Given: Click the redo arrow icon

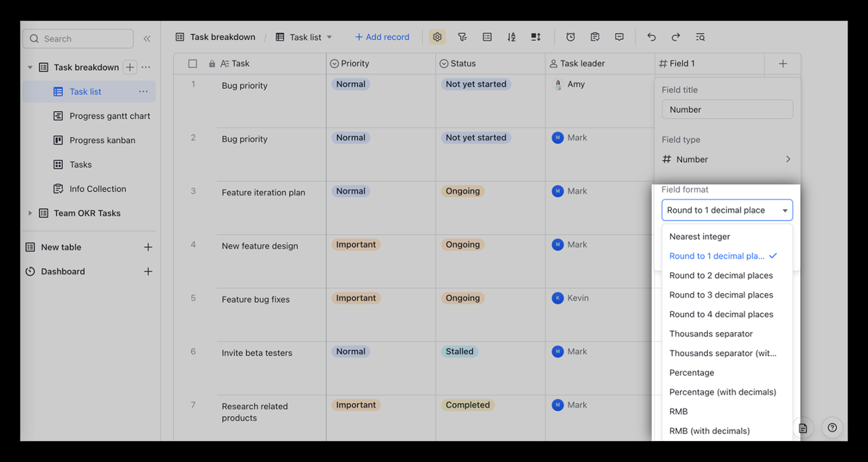Looking at the screenshot, I should tap(675, 37).
